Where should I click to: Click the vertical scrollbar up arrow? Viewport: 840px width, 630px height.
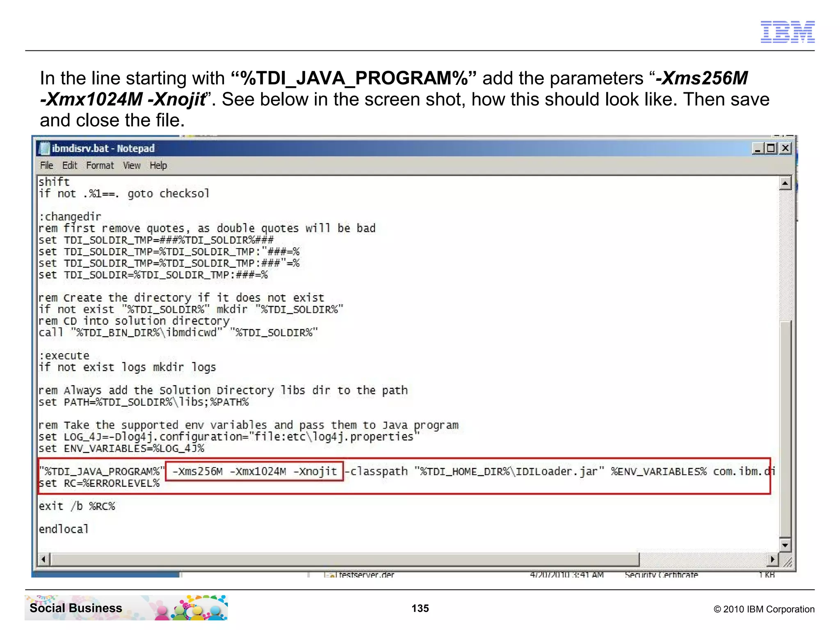coord(785,183)
